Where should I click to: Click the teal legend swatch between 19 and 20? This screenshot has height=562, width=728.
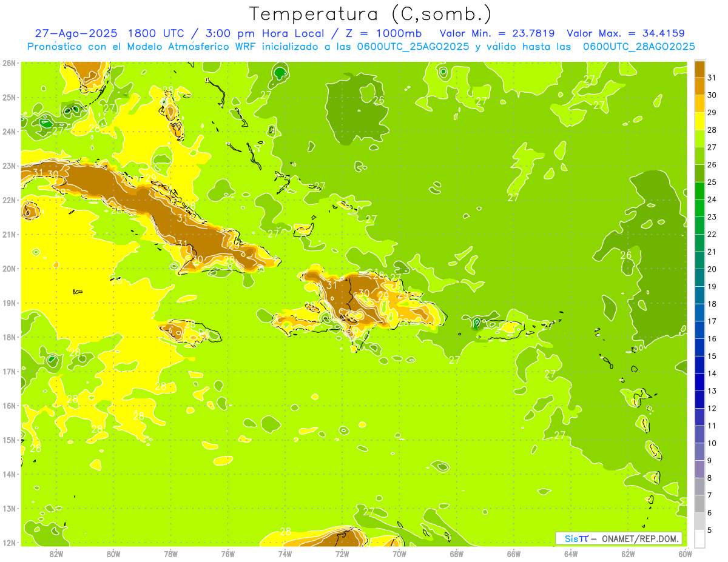[699, 278]
